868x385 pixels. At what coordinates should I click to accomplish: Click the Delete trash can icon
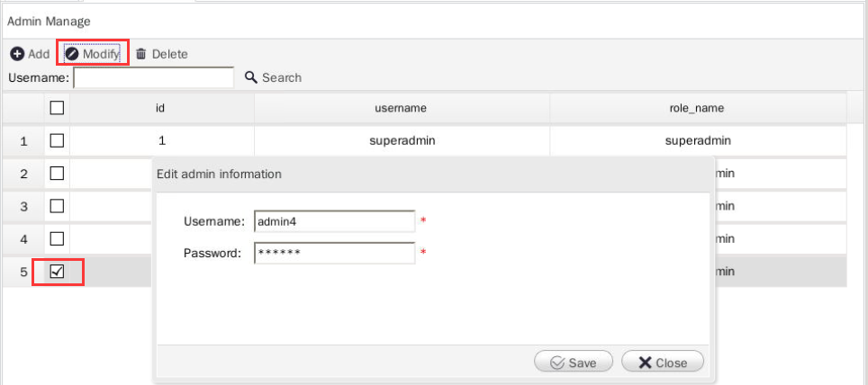click(x=141, y=54)
